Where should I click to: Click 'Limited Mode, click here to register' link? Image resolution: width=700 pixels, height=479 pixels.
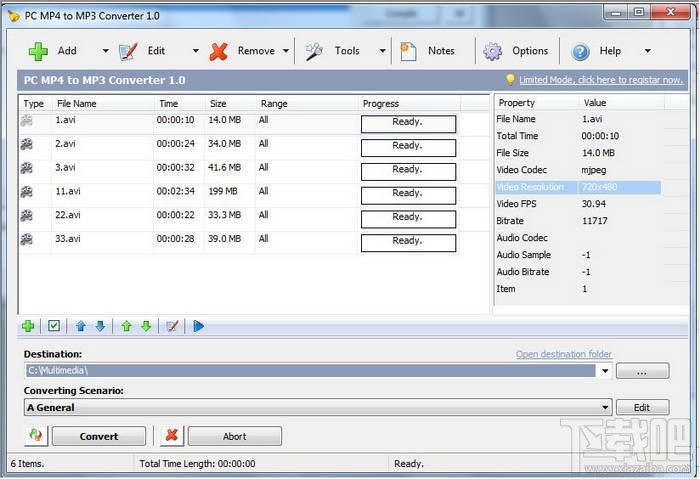coord(601,80)
